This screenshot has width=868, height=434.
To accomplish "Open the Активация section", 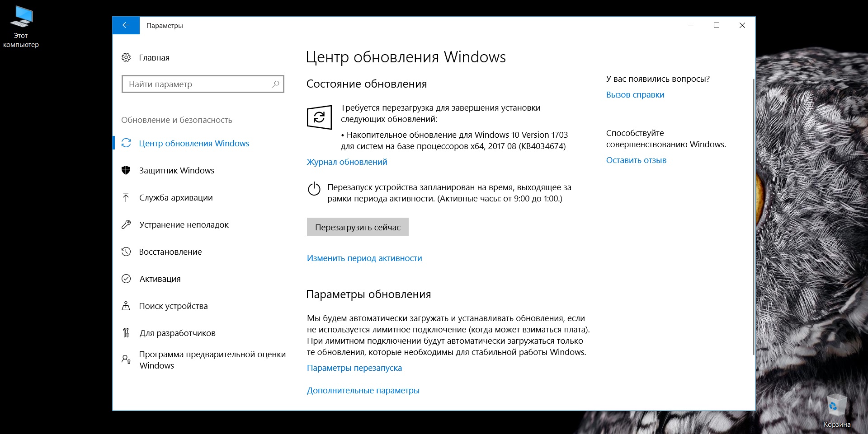I will point(160,279).
